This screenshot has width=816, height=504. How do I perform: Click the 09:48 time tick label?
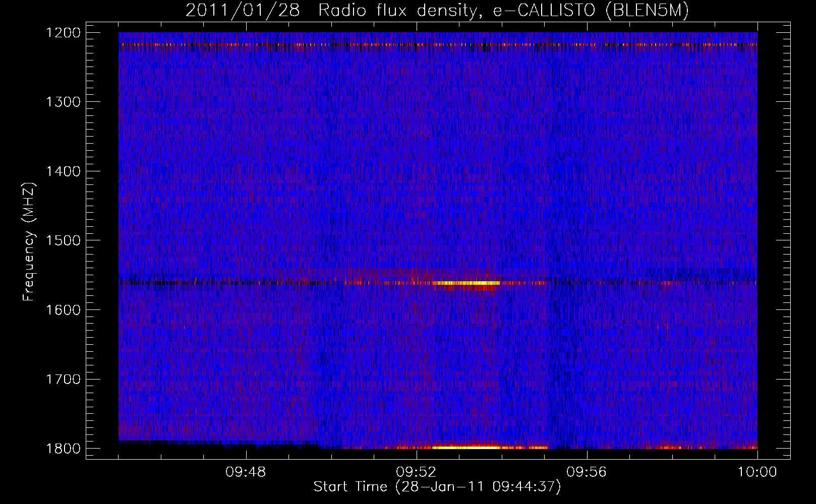pos(246,472)
